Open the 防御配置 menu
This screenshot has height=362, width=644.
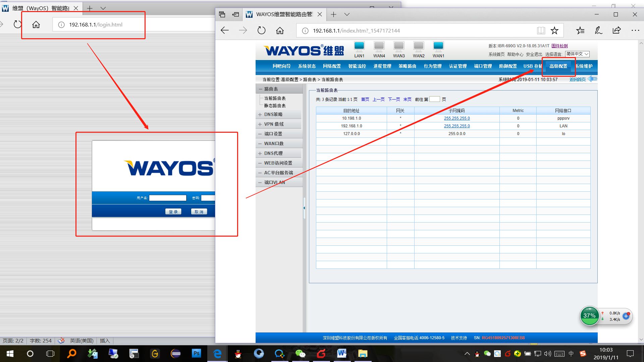(x=508, y=66)
